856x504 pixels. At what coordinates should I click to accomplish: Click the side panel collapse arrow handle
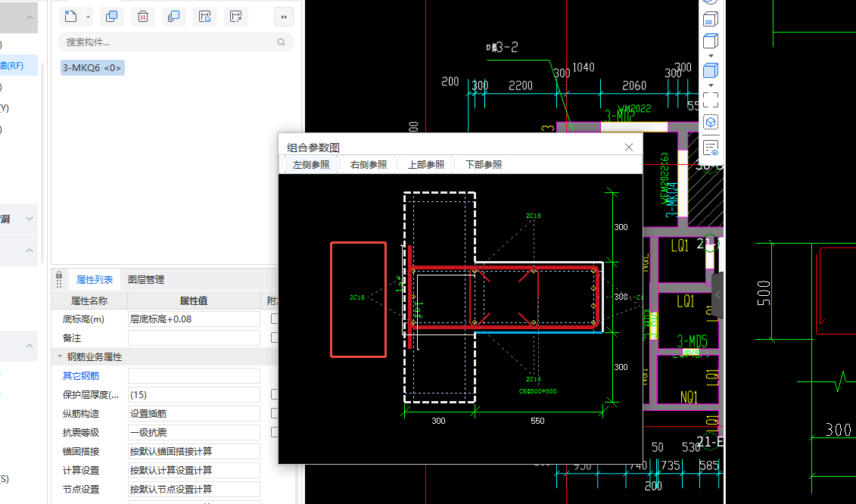718,295
